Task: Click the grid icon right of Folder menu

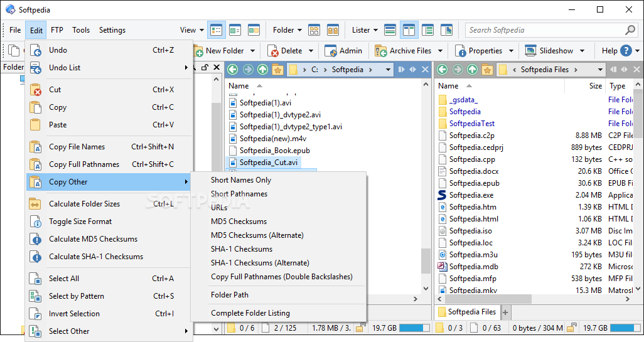Action: coord(314,30)
